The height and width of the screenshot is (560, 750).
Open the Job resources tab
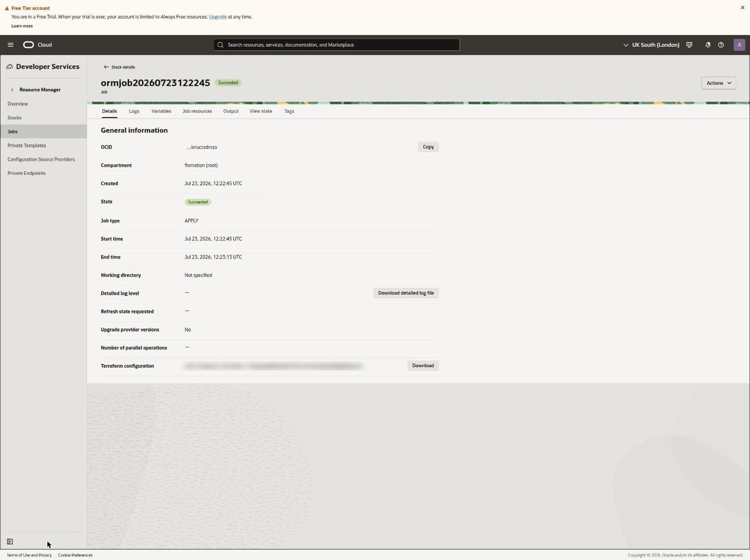pos(197,111)
